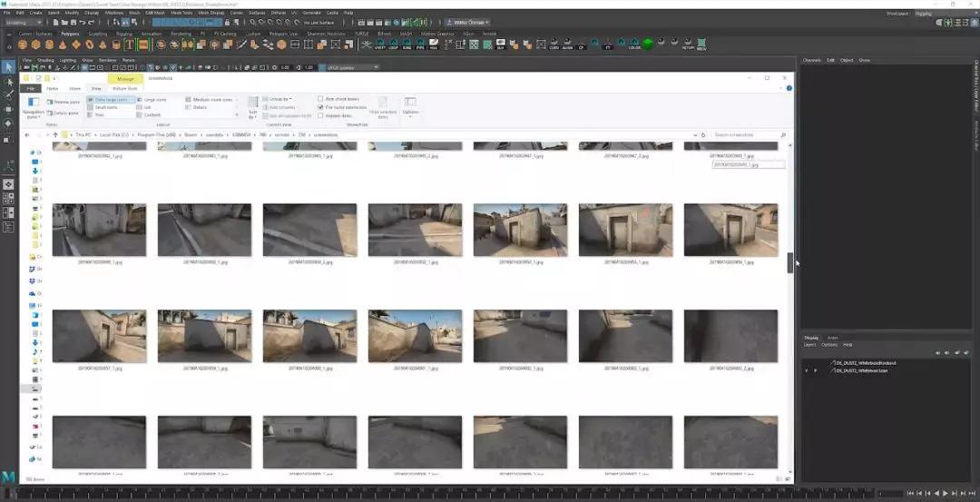Open the Display tab in Layer Editor
Viewport: 980px width, 502px height.
pos(810,338)
